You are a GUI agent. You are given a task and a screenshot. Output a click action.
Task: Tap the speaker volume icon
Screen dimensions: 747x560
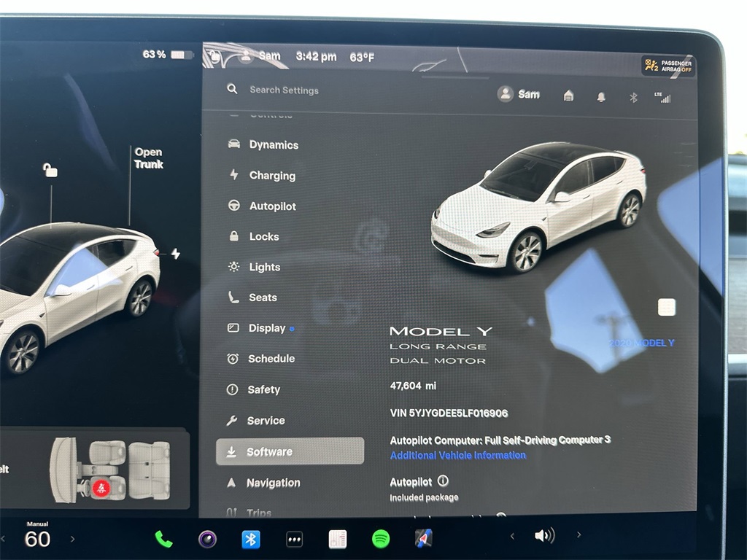point(544,537)
